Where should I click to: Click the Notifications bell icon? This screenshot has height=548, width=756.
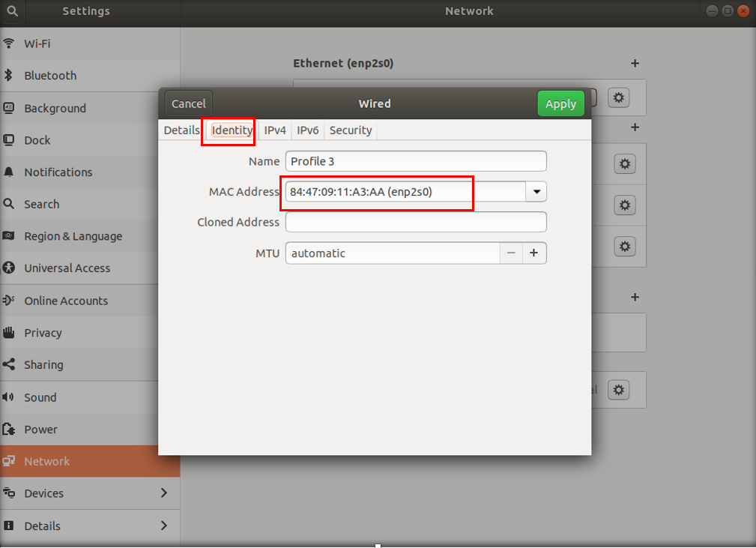(9, 172)
